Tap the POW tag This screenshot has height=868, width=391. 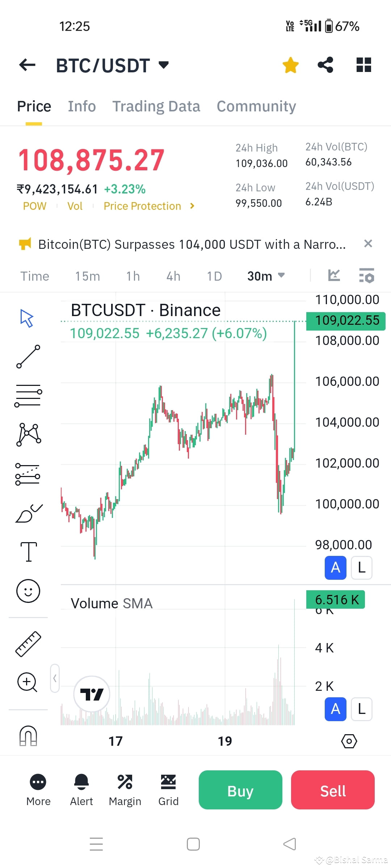35,206
